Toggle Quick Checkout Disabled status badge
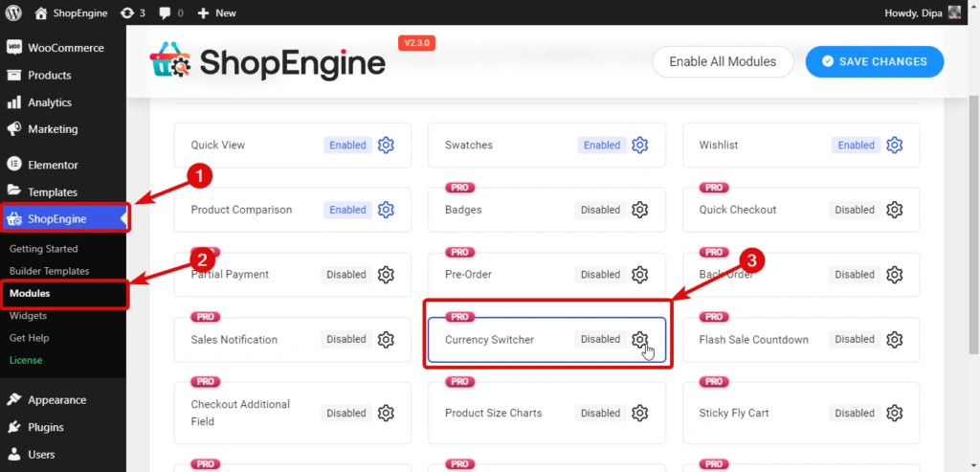980x472 pixels. coord(854,210)
